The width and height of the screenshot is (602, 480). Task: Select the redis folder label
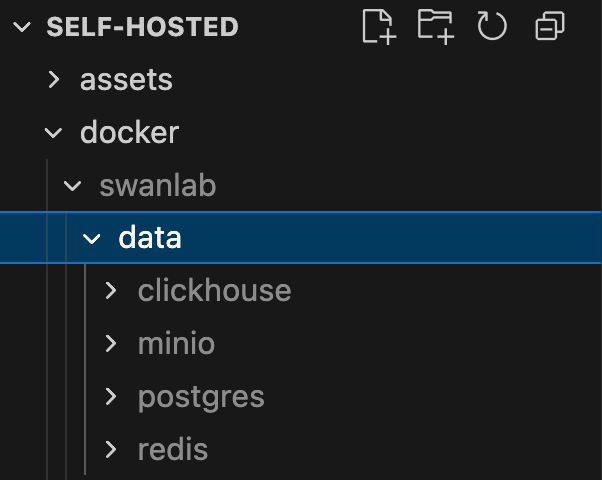[x=173, y=450]
